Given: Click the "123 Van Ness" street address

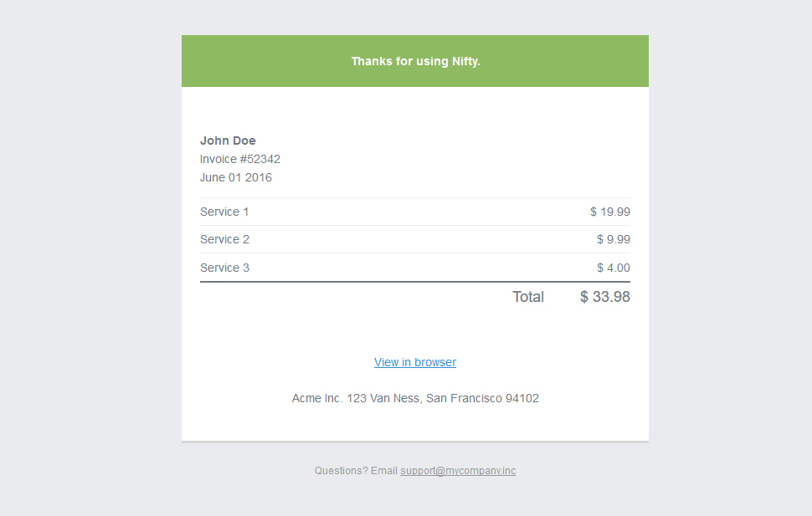Looking at the screenshot, I should point(383,398).
